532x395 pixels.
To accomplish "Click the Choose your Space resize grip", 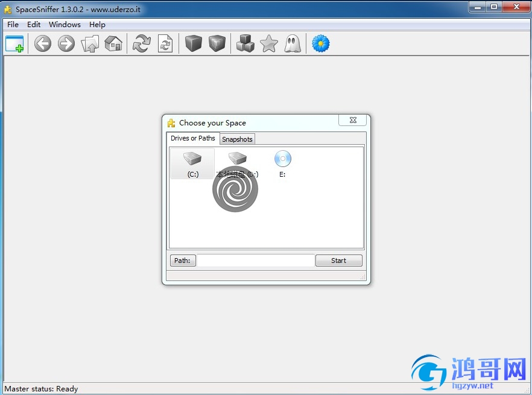I will point(363,277).
